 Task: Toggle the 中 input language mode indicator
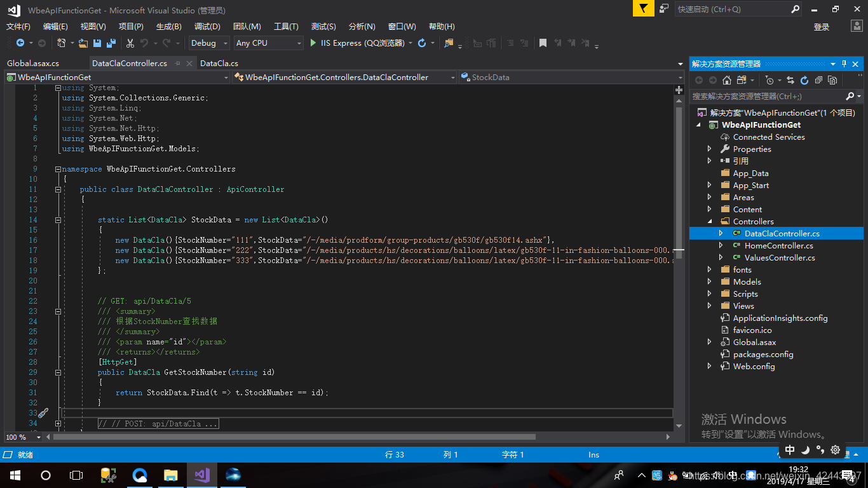click(790, 450)
